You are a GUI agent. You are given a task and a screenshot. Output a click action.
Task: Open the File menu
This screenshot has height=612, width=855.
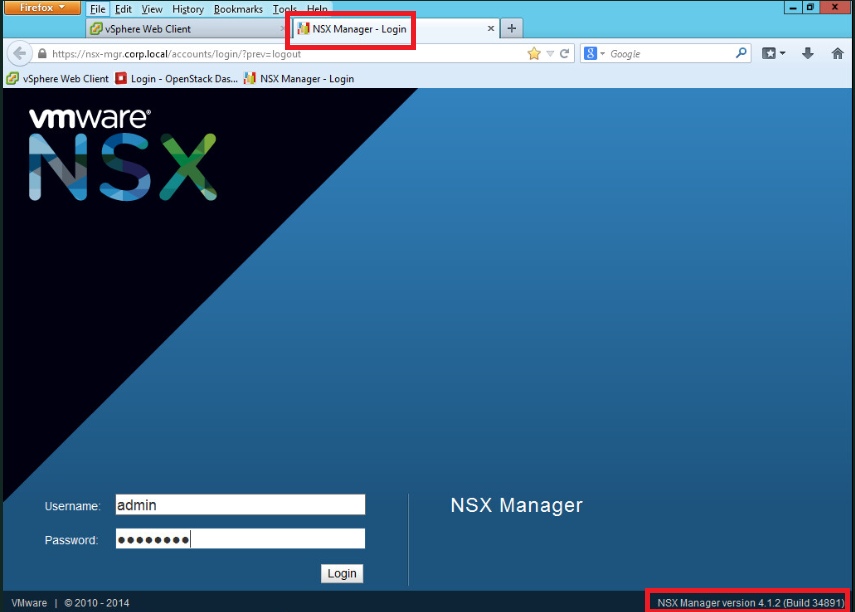click(x=98, y=9)
